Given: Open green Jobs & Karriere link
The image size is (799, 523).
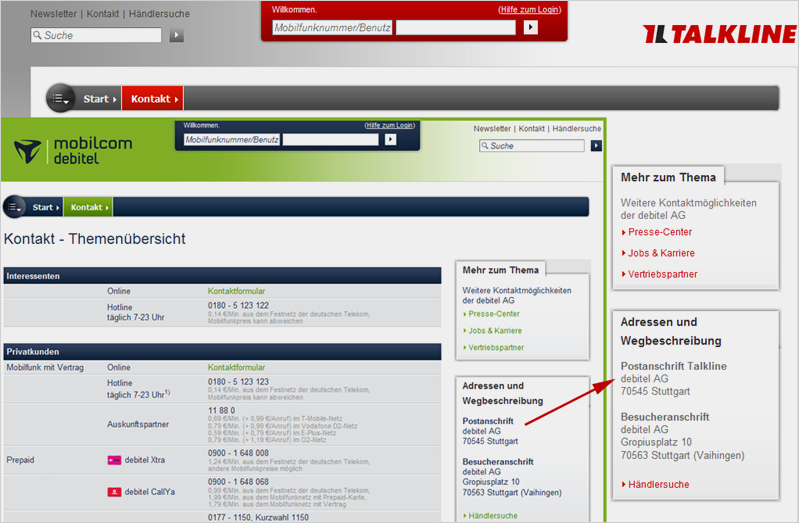Looking at the screenshot, I should [x=495, y=330].
